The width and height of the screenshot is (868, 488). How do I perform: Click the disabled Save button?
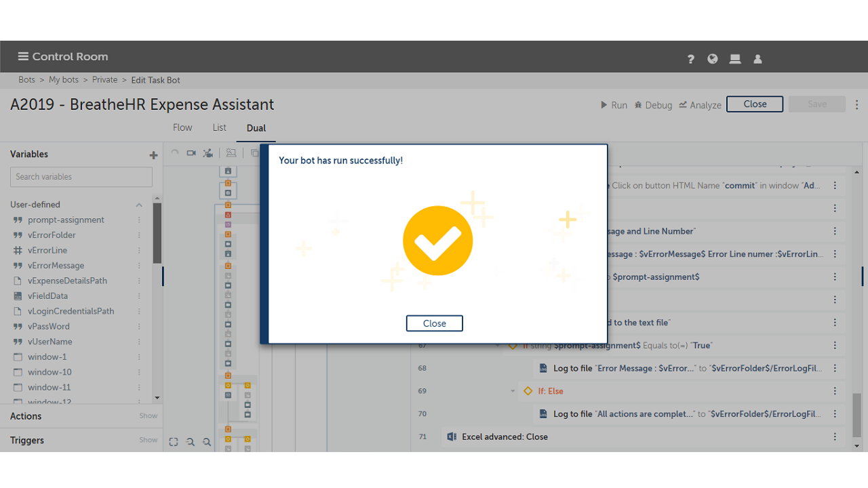click(x=817, y=104)
